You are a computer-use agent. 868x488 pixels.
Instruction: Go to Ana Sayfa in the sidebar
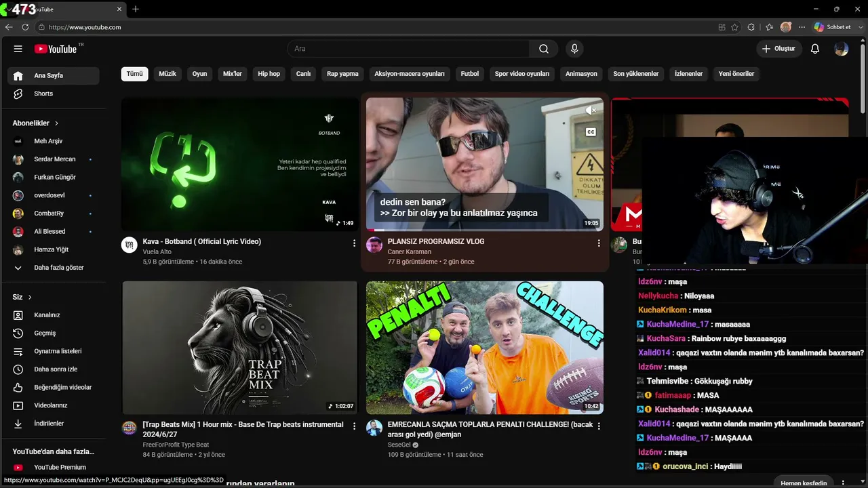pyautogui.click(x=54, y=76)
